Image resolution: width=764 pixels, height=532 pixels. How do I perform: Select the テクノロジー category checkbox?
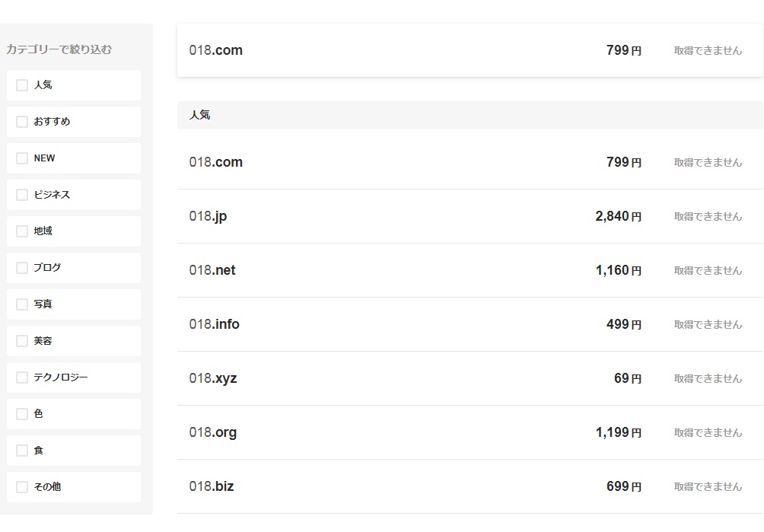click(x=22, y=377)
